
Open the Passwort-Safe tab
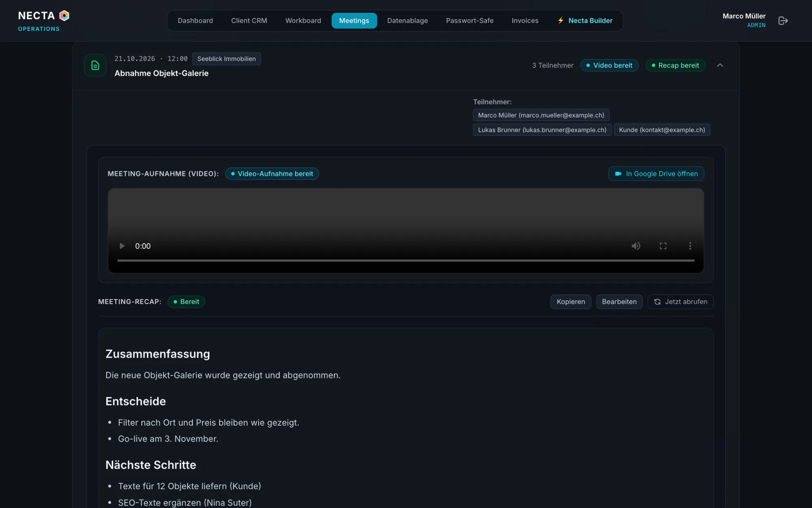point(470,21)
